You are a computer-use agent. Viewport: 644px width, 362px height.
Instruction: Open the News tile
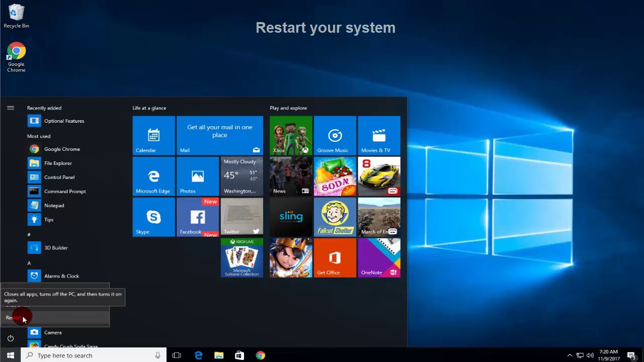pyautogui.click(x=291, y=176)
